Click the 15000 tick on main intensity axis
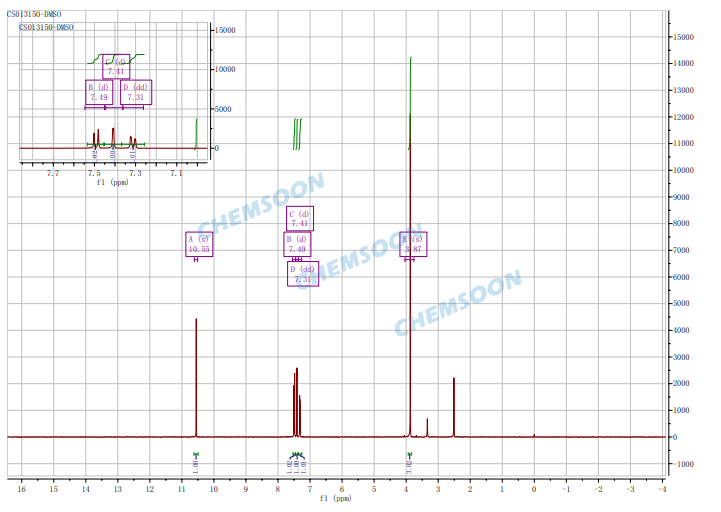 point(684,37)
